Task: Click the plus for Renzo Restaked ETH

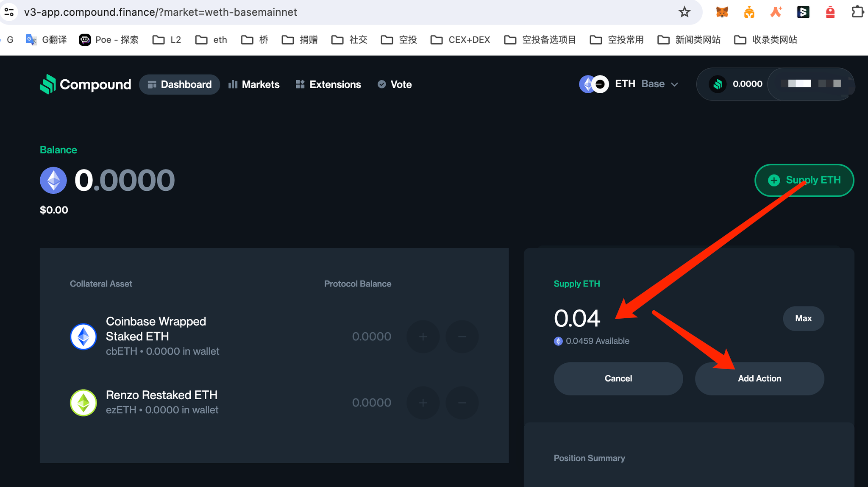Action: [x=423, y=403]
